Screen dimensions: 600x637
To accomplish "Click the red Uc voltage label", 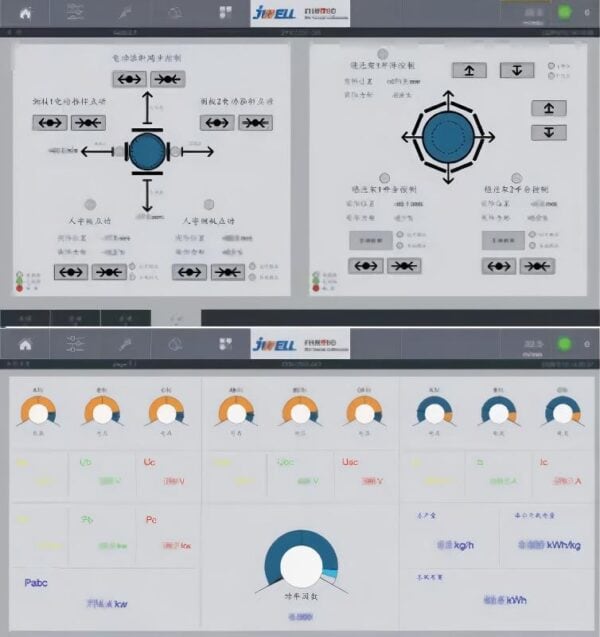I will pyautogui.click(x=149, y=462).
